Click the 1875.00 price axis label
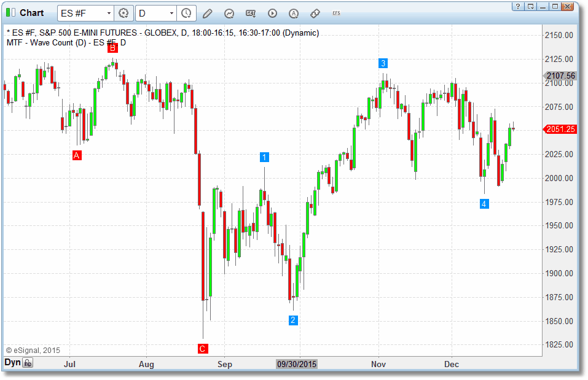 (559, 298)
